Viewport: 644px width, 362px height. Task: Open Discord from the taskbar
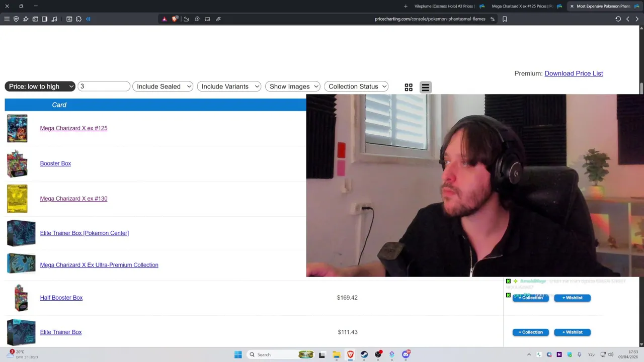[406, 354]
